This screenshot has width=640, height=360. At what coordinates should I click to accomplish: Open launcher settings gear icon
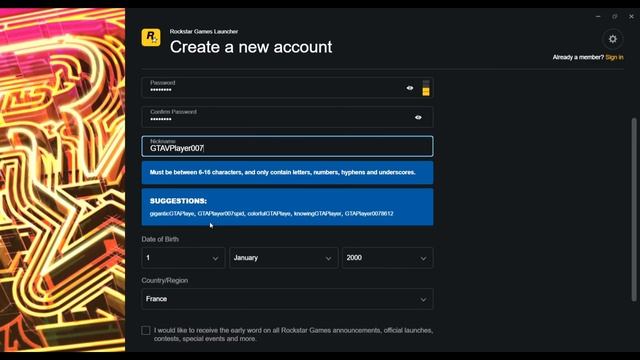613,39
